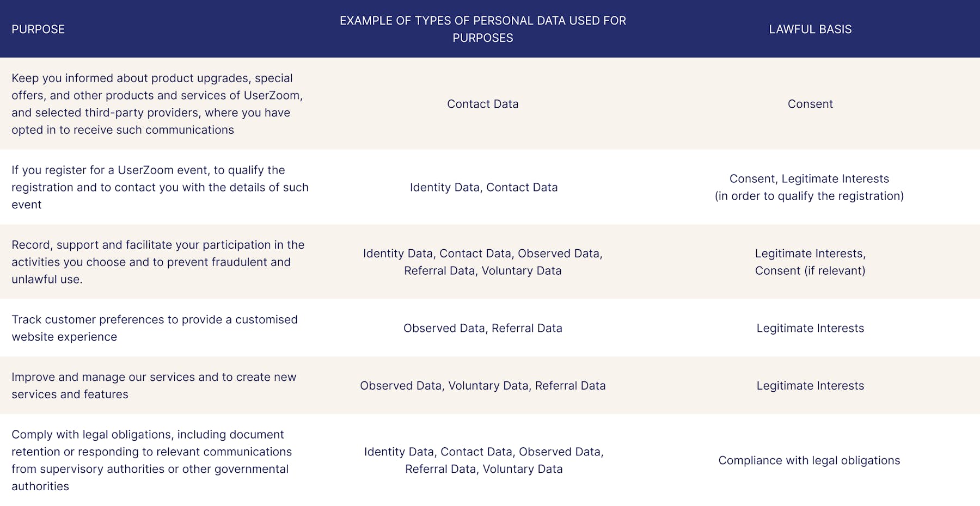980x506 pixels.
Task: Click 'Observed Data, Voluntary Data, Referral Data' cell
Action: 483,386
